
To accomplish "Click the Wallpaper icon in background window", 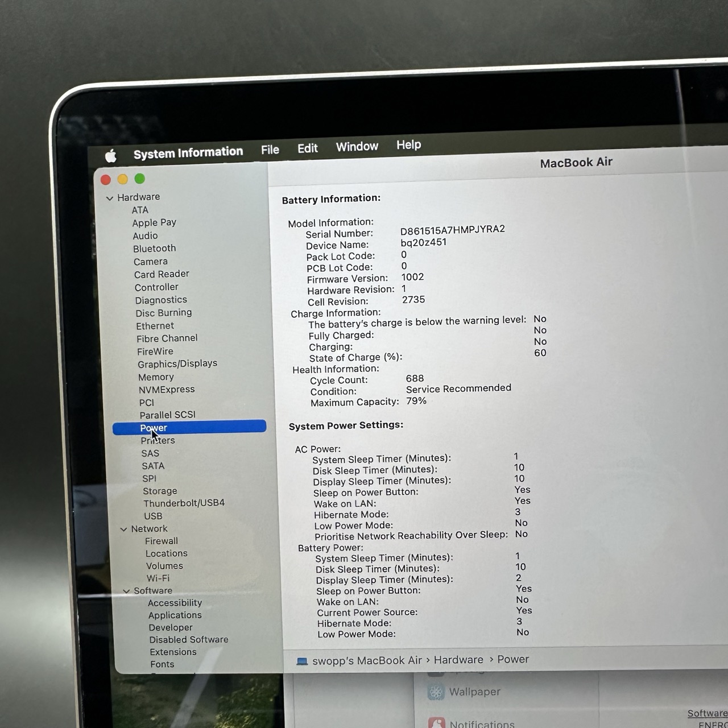I will [436, 692].
